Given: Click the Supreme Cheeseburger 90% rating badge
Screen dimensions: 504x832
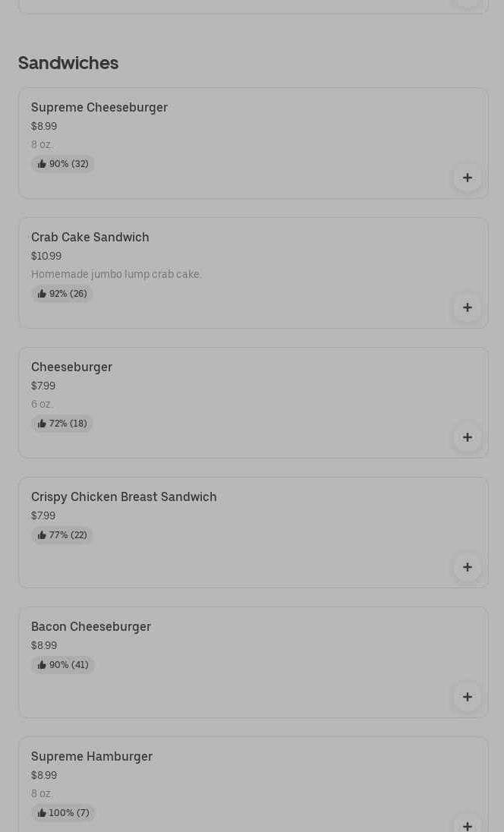Looking at the screenshot, I should [63, 164].
